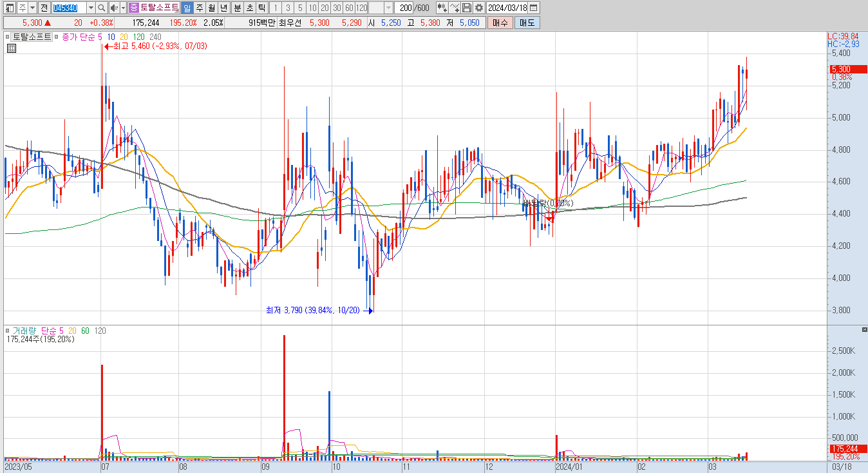This screenshot has height=473, width=868.
Task: Click the 최저 3,790 low price marker
Action: (x=318, y=311)
